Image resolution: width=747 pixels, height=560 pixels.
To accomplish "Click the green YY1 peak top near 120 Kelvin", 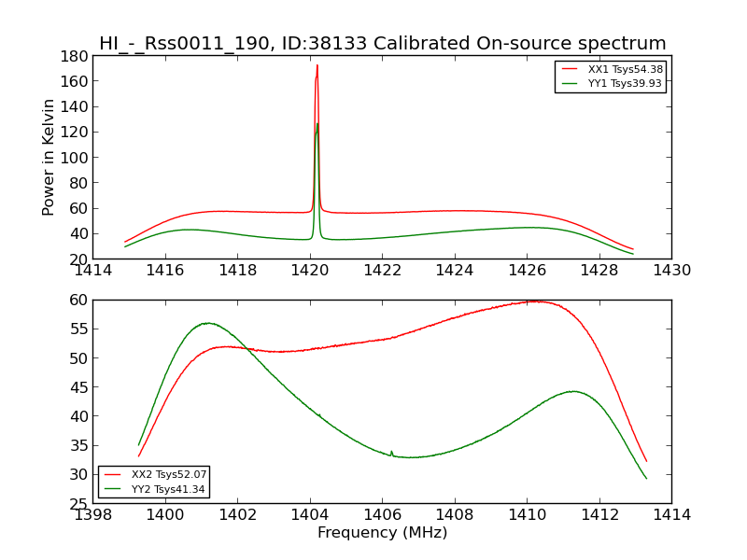I will [317, 125].
